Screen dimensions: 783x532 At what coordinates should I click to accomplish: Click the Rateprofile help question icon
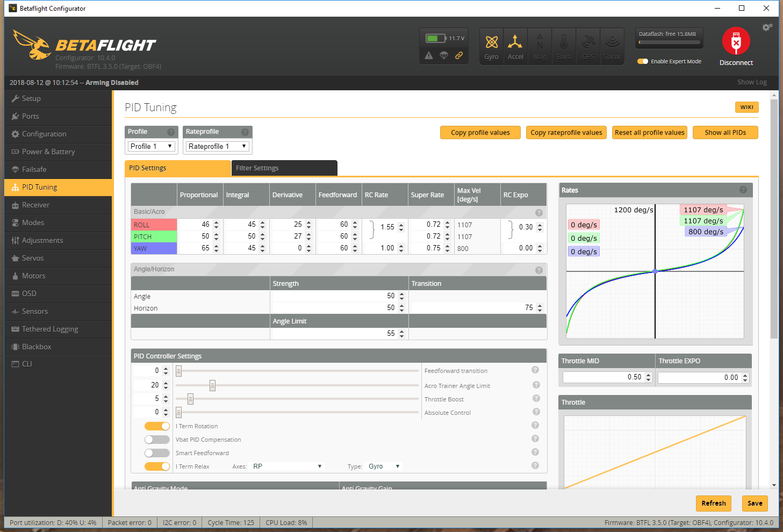coord(245,132)
